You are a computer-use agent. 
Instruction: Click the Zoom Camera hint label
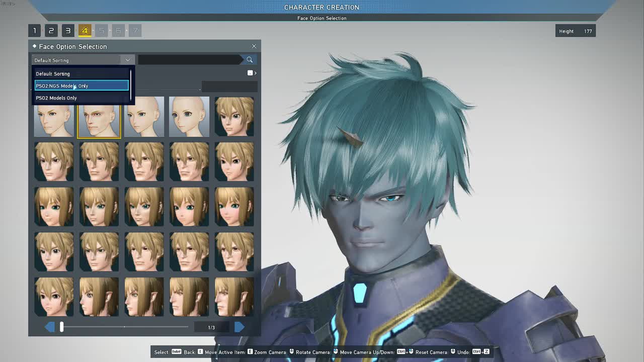[x=271, y=352]
